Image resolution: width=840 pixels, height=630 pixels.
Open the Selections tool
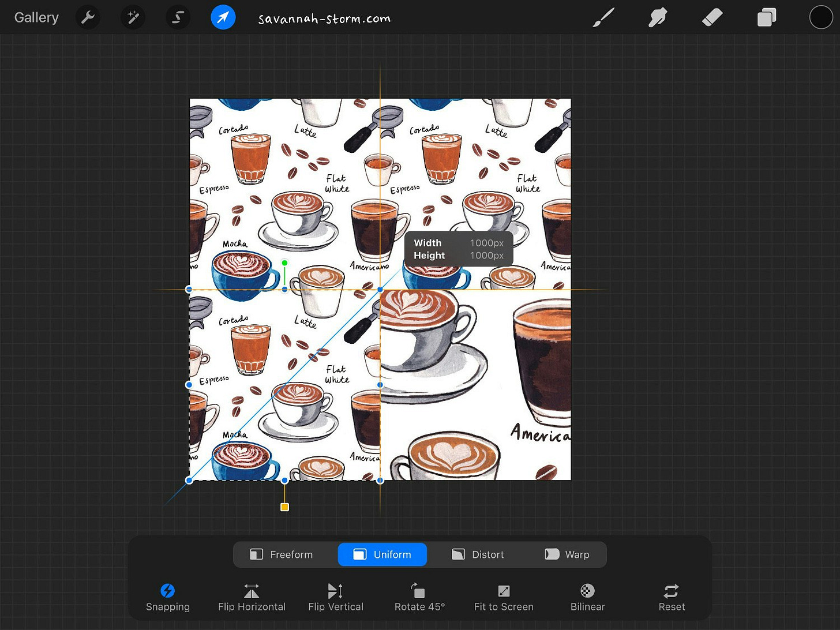pyautogui.click(x=178, y=17)
